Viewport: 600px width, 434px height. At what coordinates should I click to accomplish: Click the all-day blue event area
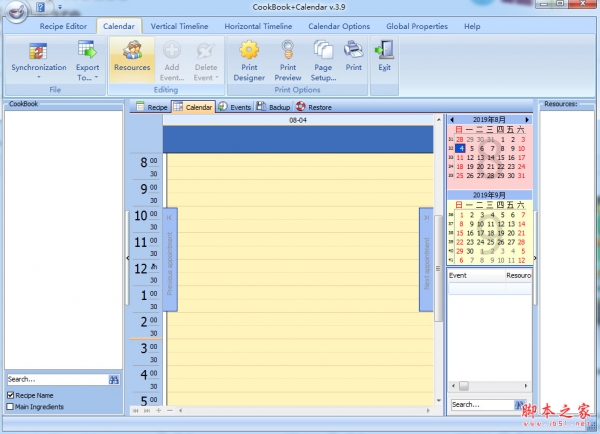coord(298,139)
